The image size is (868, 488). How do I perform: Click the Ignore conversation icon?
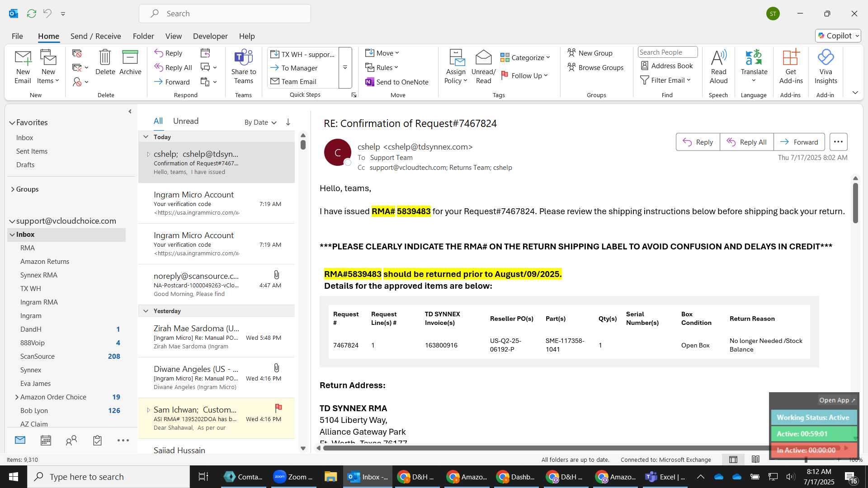pyautogui.click(x=77, y=53)
